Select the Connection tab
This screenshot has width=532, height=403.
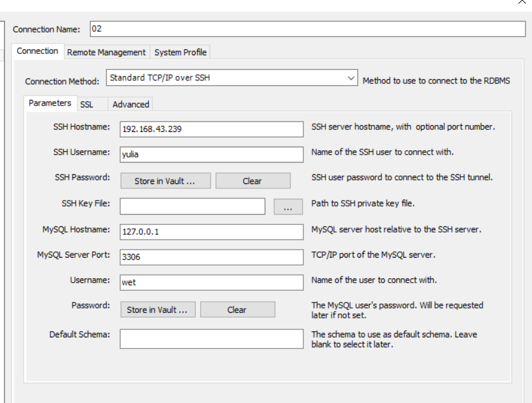click(x=37, y=52)
